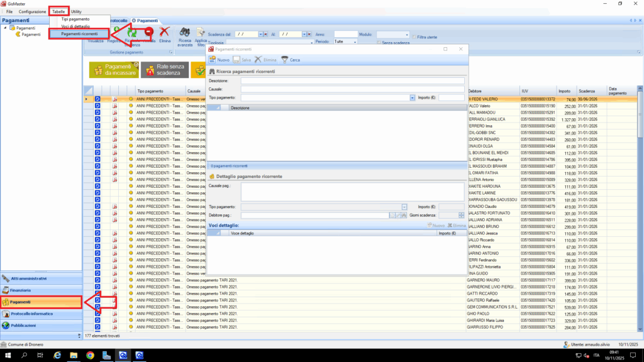This screenshot has width=644, height=362.
Task: Click the Descrizione search input field
Action: [352, 81]
